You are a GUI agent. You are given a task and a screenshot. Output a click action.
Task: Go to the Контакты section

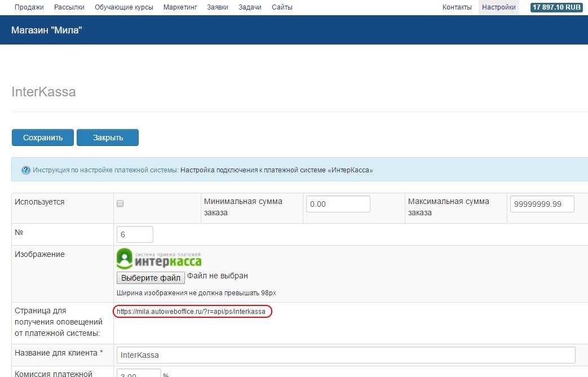[457, 7]
